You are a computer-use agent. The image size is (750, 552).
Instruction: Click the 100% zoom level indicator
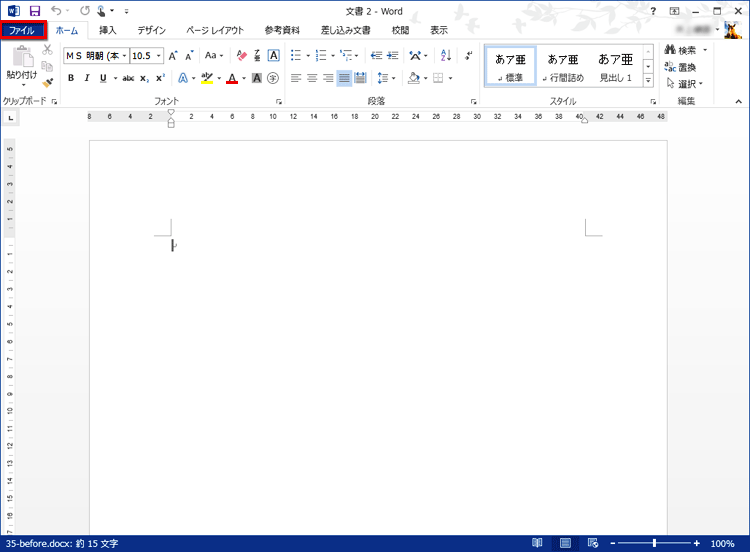[722, 543]
